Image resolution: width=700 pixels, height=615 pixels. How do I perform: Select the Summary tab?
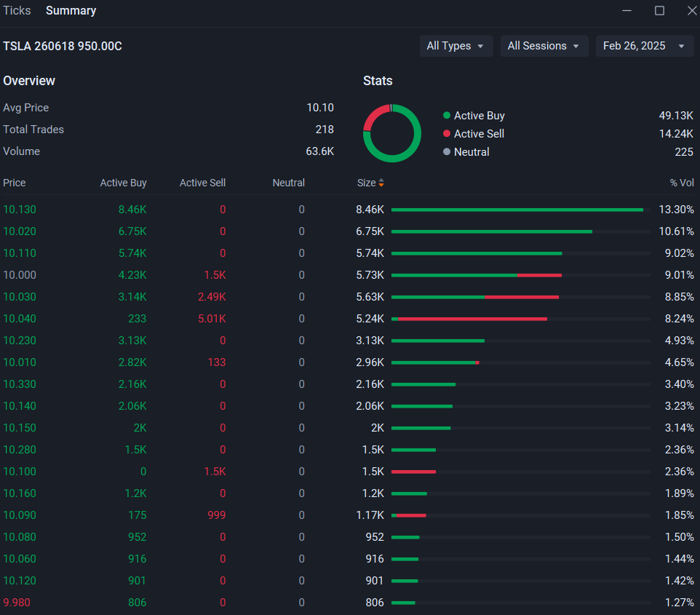click(71, 11)
